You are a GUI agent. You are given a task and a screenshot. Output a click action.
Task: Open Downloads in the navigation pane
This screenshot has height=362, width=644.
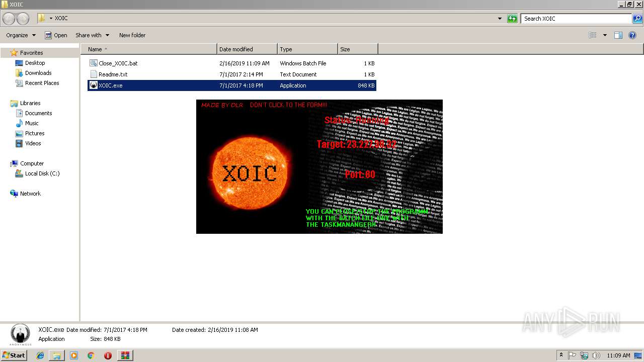(x=38, y=73)
